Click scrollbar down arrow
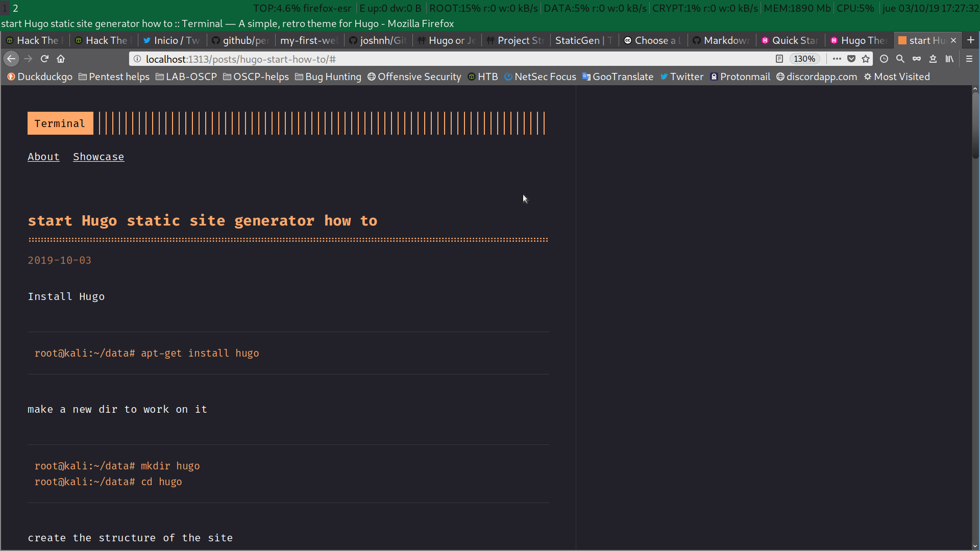Screen dimensions: 980x551 point(975,546)
